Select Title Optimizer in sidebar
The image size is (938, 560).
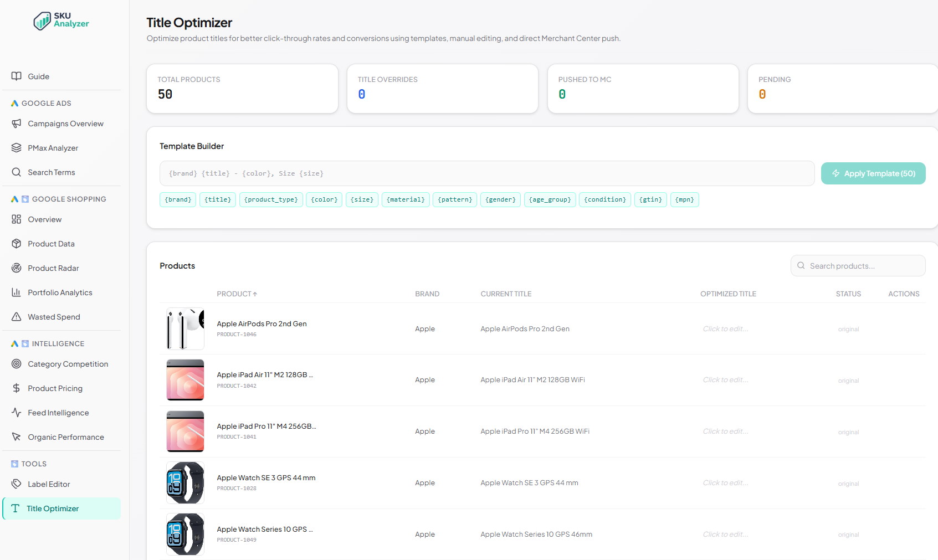[x=61, y=508]
